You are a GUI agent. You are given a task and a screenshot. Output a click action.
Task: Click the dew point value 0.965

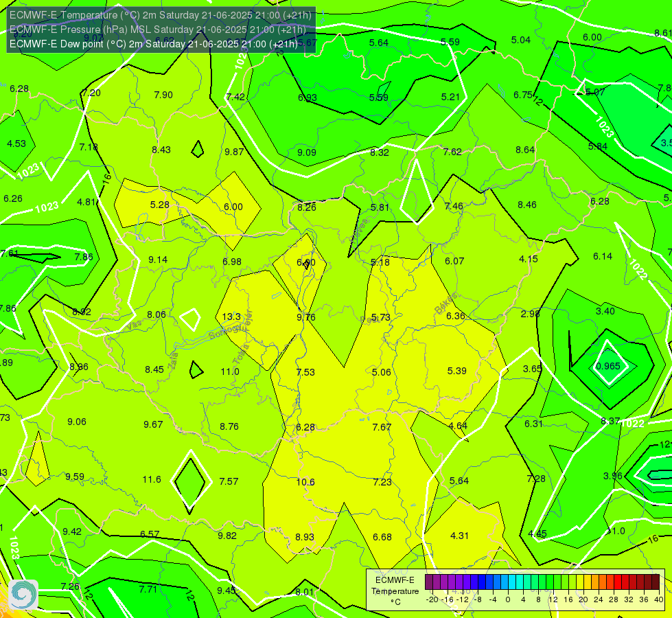[x=607, y=366]
